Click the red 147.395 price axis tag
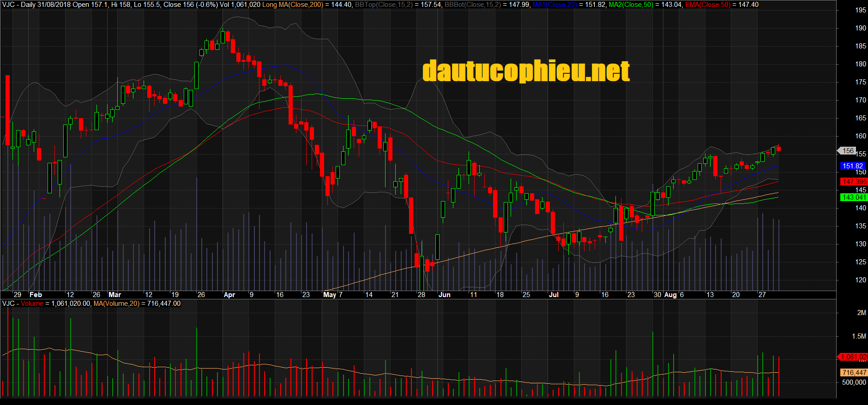Viewport: 868px width, 405px height. 854,182
